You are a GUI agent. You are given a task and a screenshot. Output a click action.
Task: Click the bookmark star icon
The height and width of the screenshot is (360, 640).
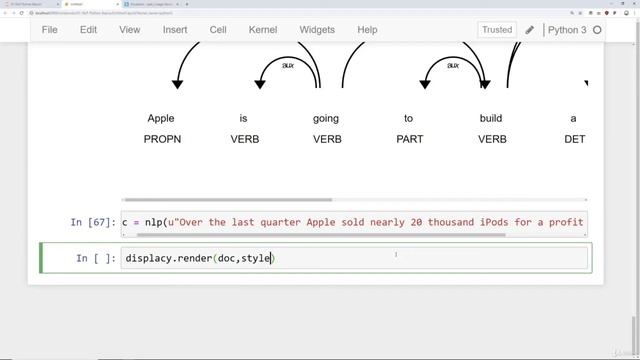(x=580, y=13)
